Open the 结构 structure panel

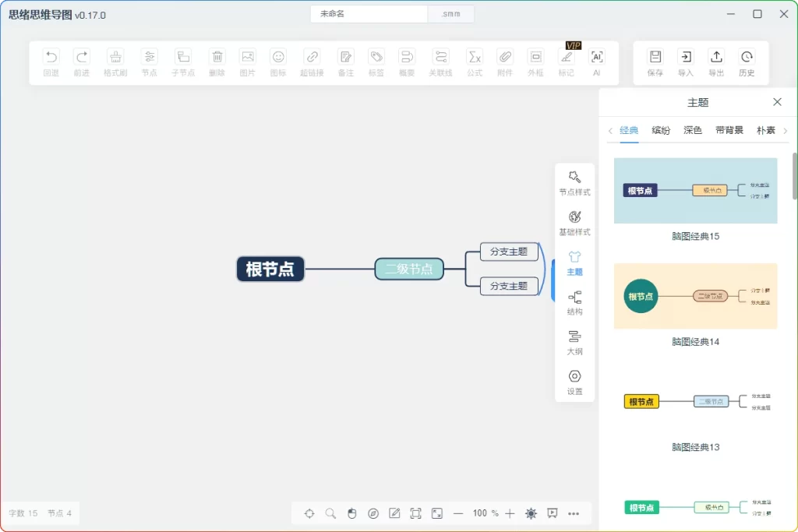[x=574, y=304]
